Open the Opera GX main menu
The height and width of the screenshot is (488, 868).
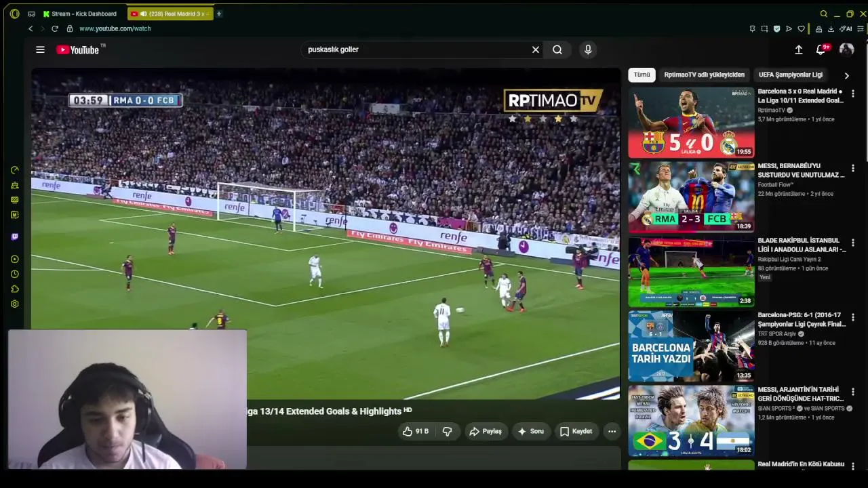[x=15, y=14]
